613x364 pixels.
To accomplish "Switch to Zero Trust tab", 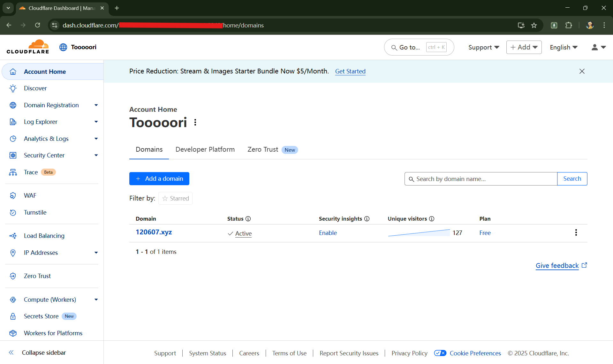I will (x=263, y=149).
